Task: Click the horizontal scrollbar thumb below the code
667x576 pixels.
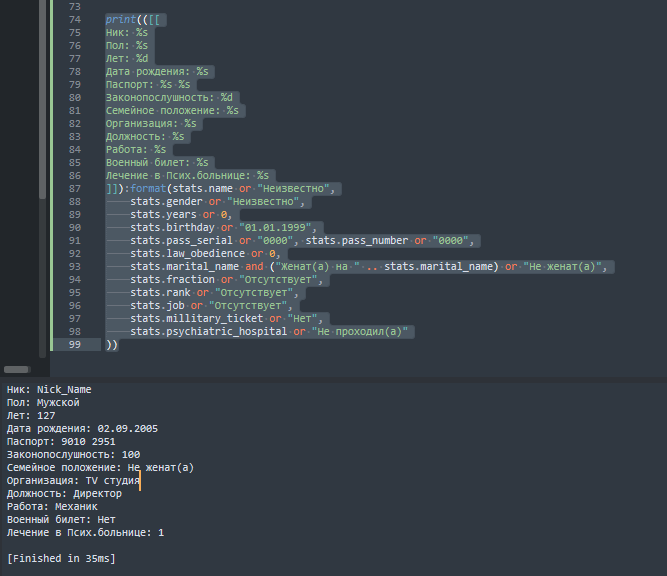Action: point(17,369)
